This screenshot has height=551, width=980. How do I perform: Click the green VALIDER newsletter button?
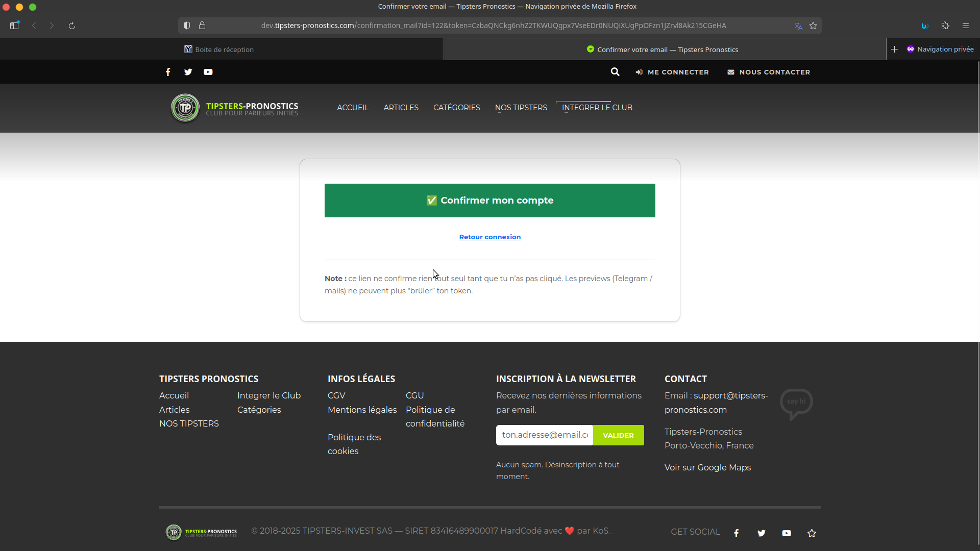coord(618,435)
